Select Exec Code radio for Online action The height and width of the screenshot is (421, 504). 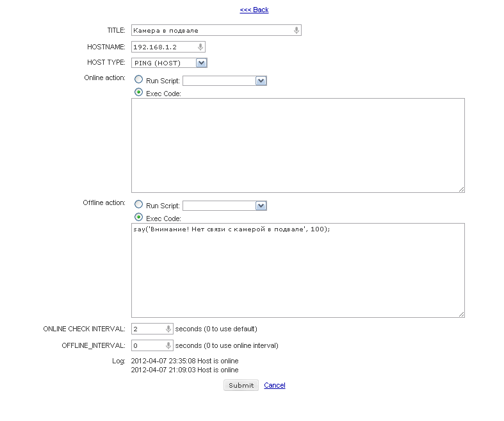click(138, 92)
